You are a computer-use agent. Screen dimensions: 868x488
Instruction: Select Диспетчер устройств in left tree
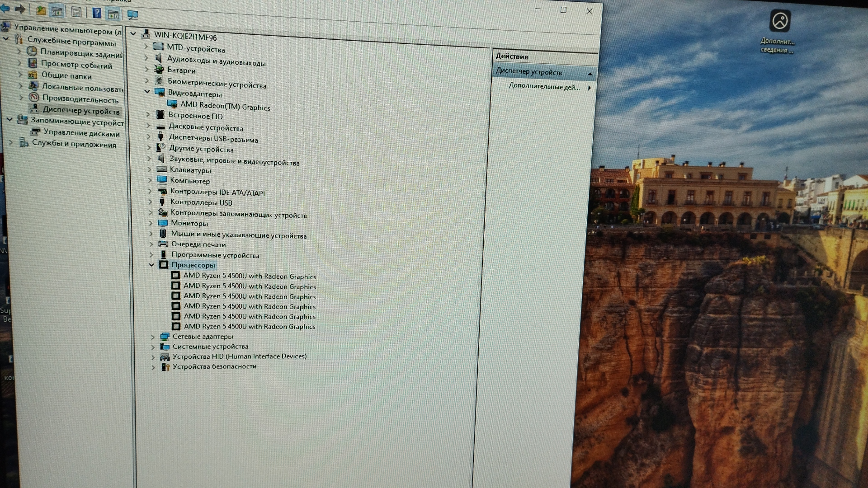pos(80,110)
